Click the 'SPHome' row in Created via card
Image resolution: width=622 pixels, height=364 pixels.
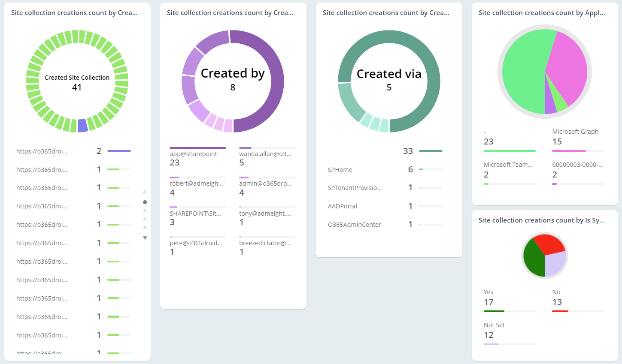click(340, 169)
